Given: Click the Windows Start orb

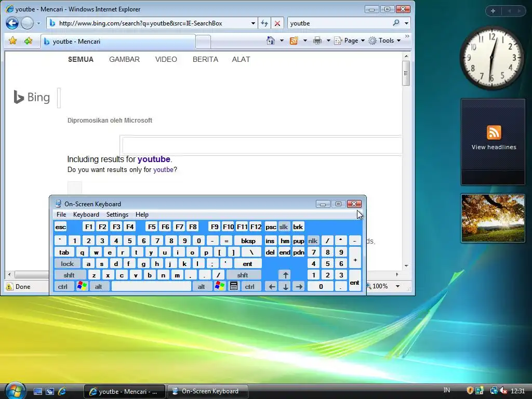Looking at the screenshot, I should (15, 390).
